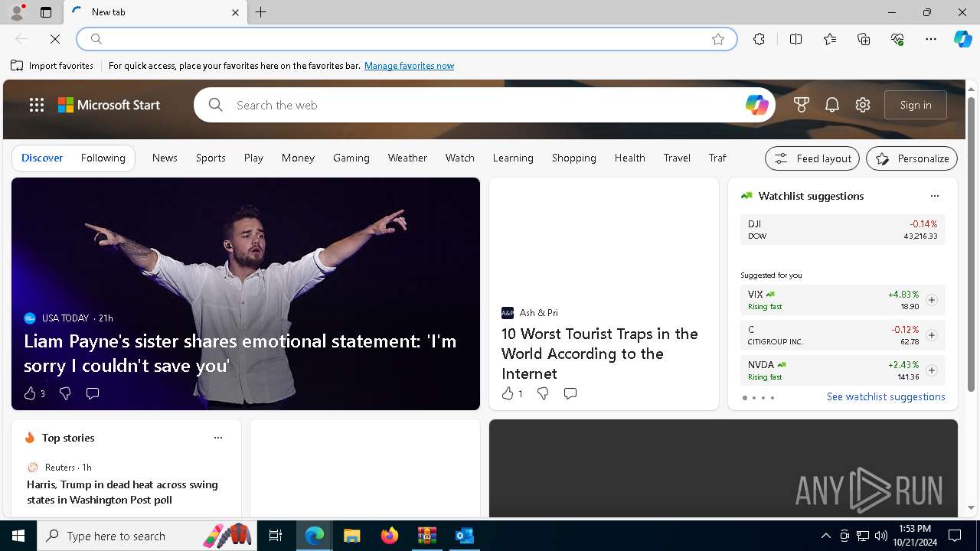The height and width of the screenshot is (551, 980).
Task: Click the browser address bar
Action: click(x=406, y=39)
